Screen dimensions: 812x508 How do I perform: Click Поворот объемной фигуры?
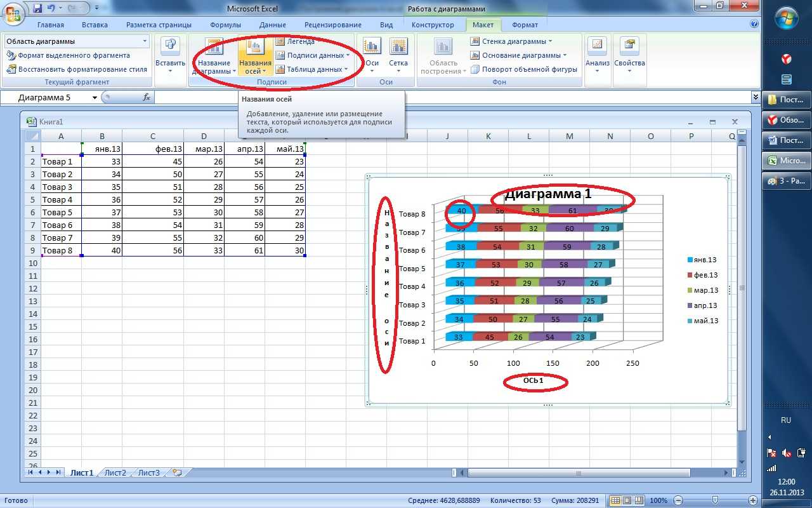pyautogui.click(x=524, y=69)
